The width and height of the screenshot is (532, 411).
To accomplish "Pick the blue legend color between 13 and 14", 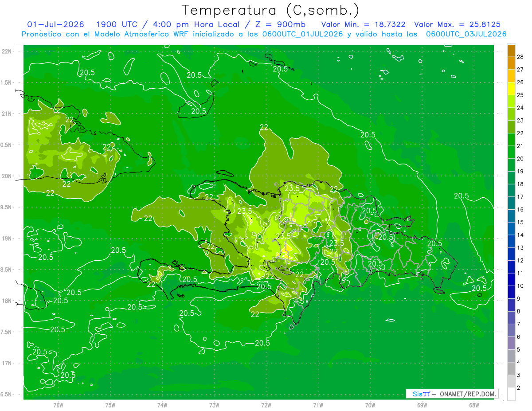I will [511, 241].
